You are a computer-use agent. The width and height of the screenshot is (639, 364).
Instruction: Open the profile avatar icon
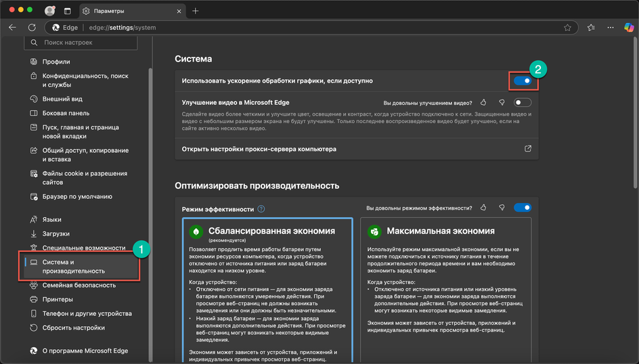coord(49,11)
